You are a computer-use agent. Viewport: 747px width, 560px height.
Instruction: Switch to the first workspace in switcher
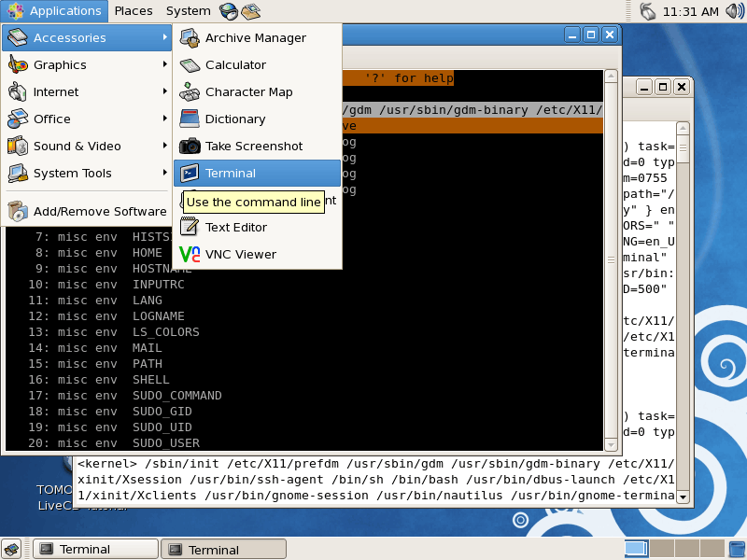[637, 549]
